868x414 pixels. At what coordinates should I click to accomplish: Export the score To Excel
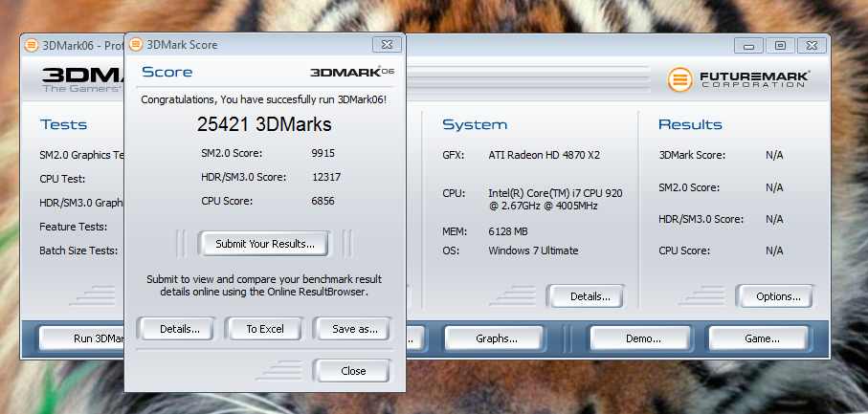(264, 329)
